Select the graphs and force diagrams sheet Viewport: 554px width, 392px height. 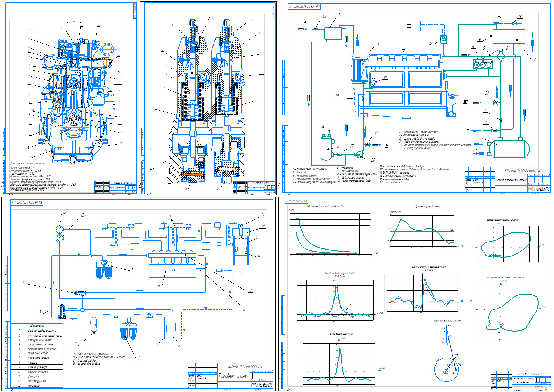click(x=415, y=293)
